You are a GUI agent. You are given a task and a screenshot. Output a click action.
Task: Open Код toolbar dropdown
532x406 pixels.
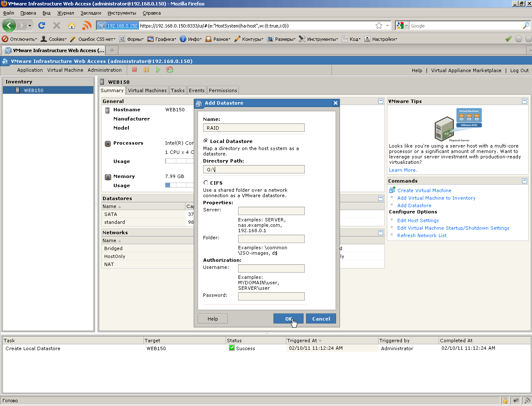pyautogui.click(x=351, y=39)
